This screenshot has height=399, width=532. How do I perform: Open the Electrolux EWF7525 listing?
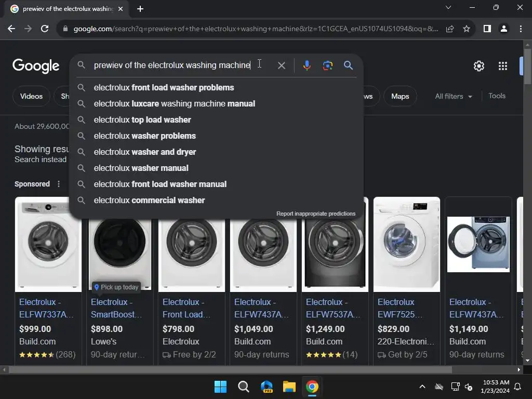(x=400, y=308)
